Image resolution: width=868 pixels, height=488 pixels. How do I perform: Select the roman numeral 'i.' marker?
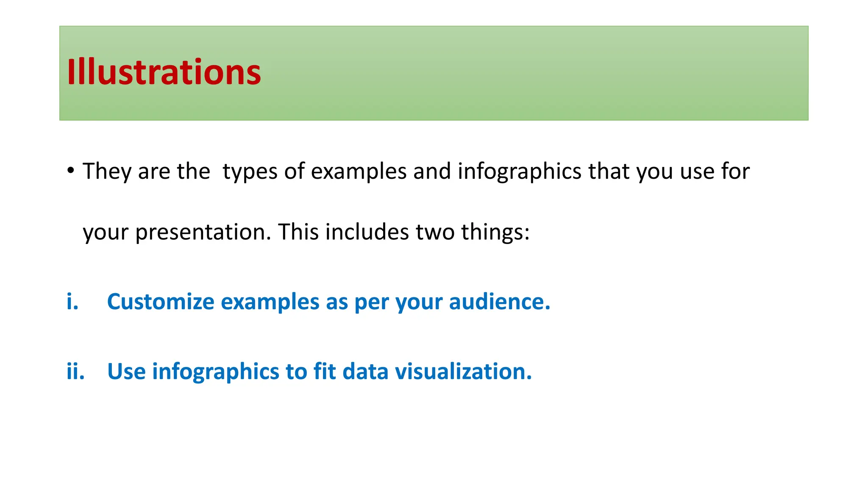click(x=72, y=302)
